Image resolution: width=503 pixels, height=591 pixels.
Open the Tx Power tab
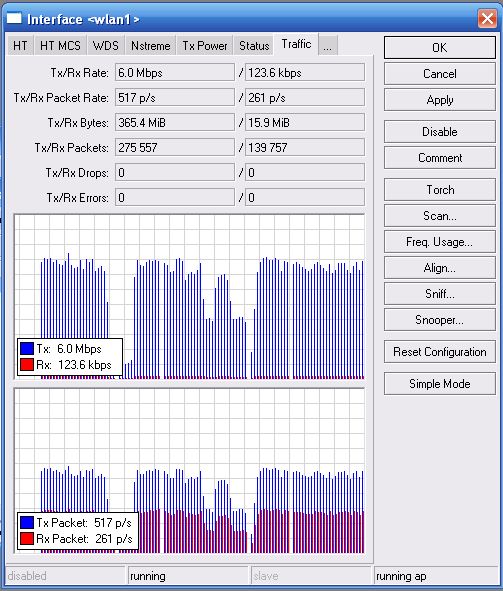(x=205, y=46)
